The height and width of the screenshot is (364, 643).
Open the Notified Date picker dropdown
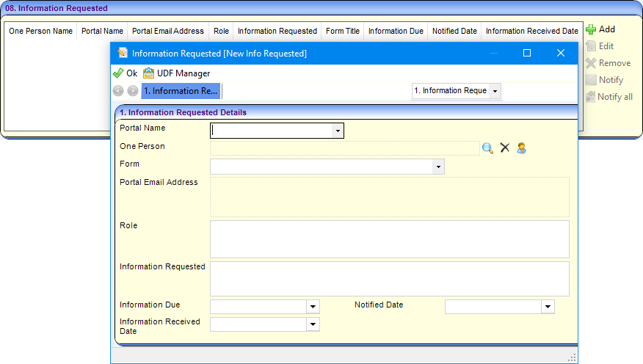pyautogui.click(x=548, y=307)
